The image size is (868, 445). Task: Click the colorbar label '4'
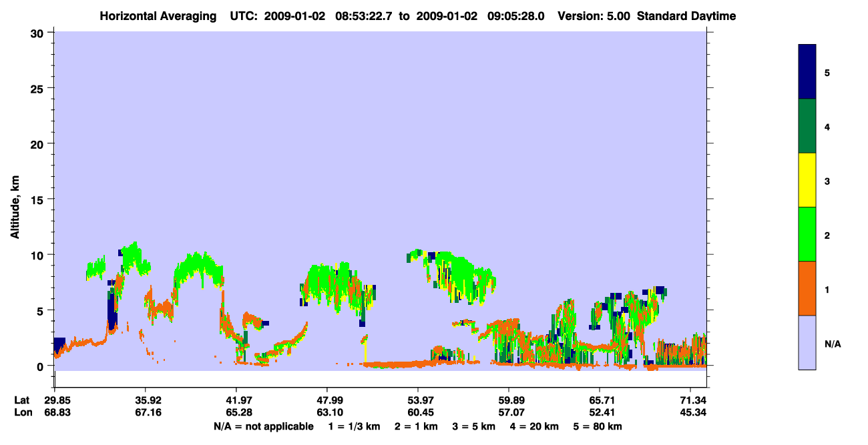pyautogui.click(x=827, y=127)
